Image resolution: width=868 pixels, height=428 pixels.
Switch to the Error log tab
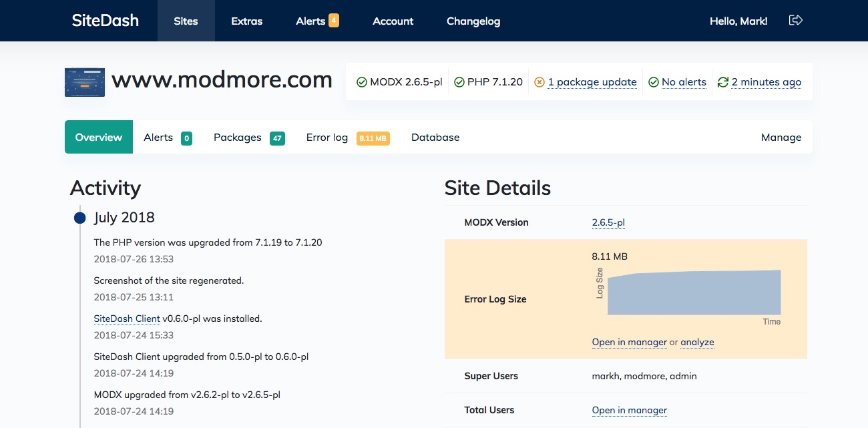[327, 137]
